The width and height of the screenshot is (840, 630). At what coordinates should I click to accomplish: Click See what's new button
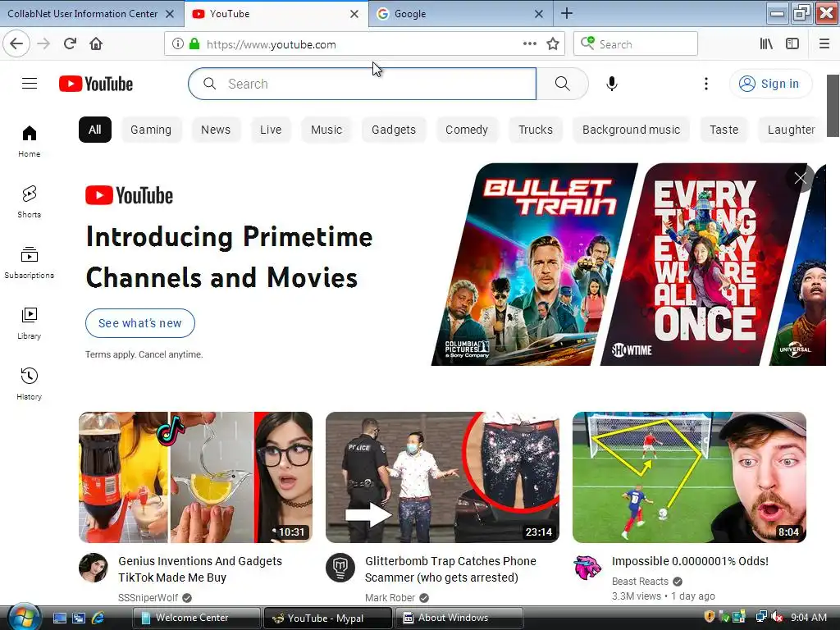click(x=139, y=323)
